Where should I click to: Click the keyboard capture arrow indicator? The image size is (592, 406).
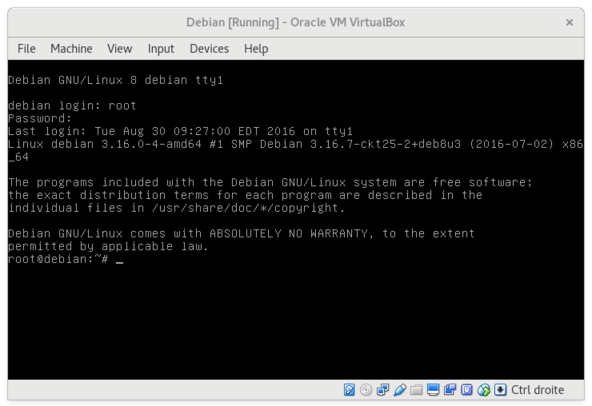pos(500,389)
